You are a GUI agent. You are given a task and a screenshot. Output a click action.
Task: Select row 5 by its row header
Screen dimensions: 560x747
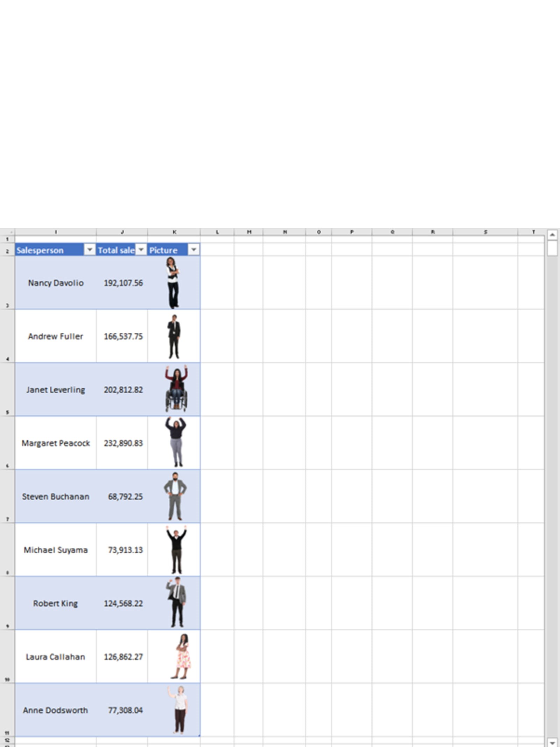pos(7,389)
